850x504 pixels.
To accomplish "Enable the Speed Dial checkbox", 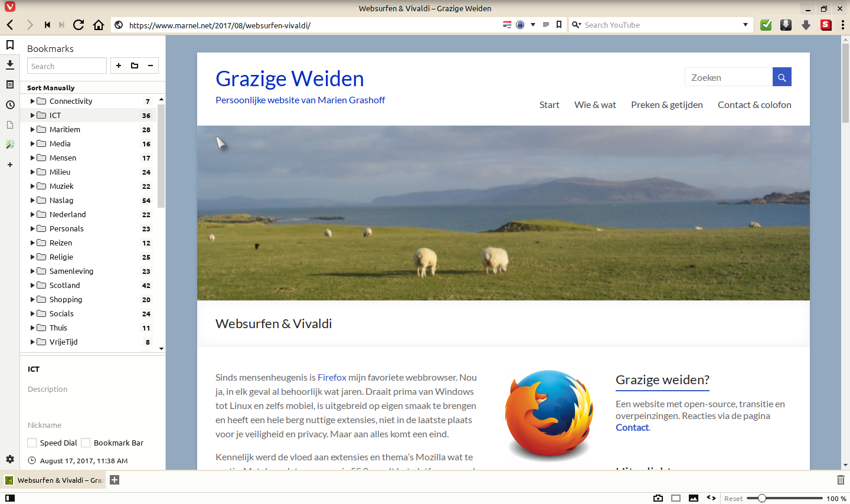I will tap(32, 443).
